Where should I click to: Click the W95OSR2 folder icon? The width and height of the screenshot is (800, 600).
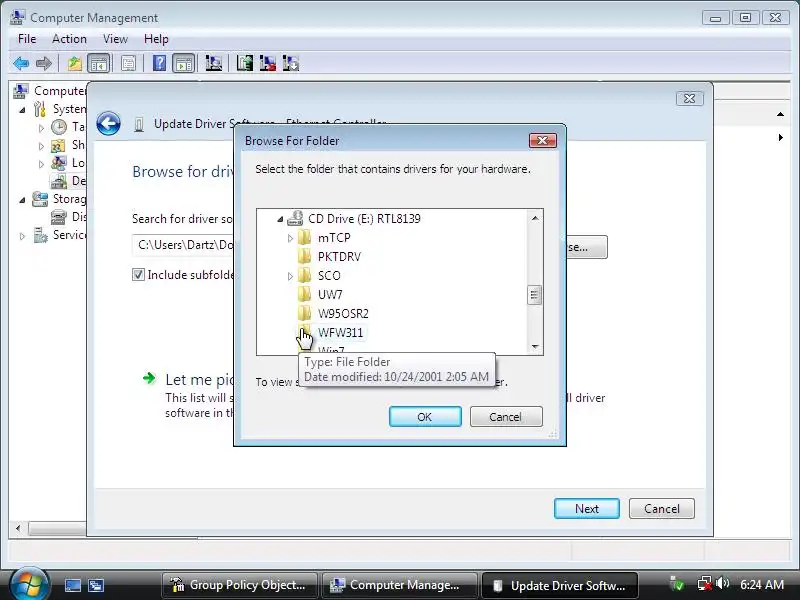(x=305, y=313)
